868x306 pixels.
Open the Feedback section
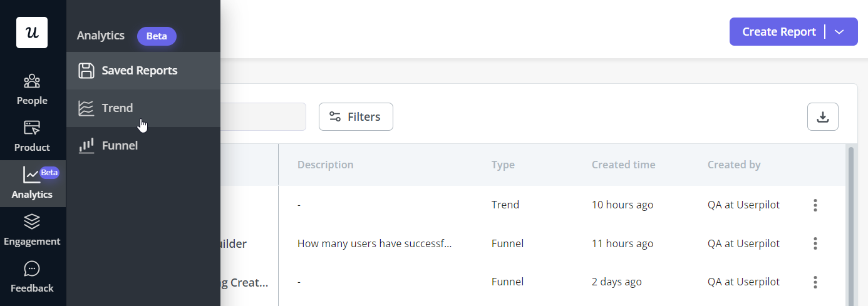click(32, 277)
